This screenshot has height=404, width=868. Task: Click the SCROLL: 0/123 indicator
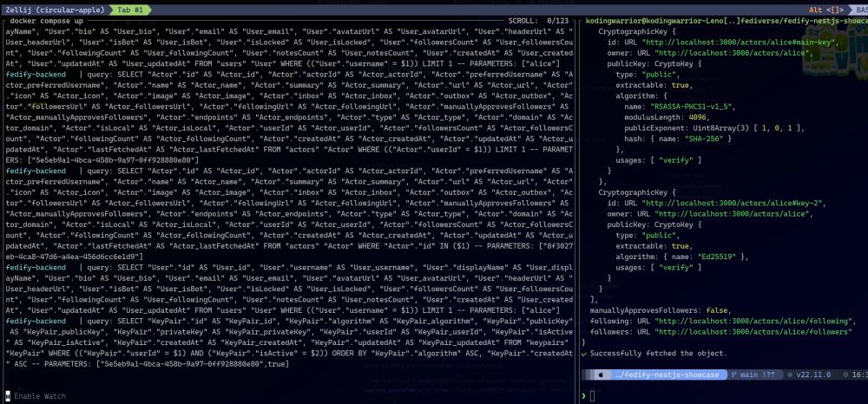point(538,21)
